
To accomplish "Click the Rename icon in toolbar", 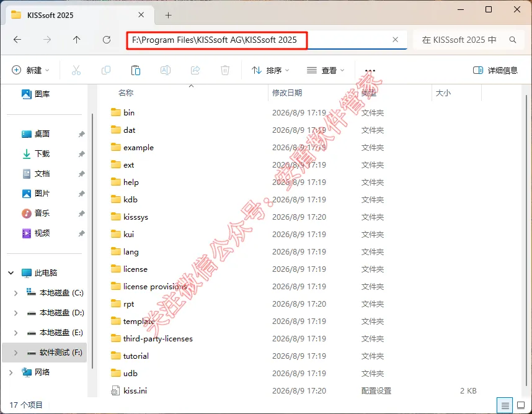I will coord(165,70).
